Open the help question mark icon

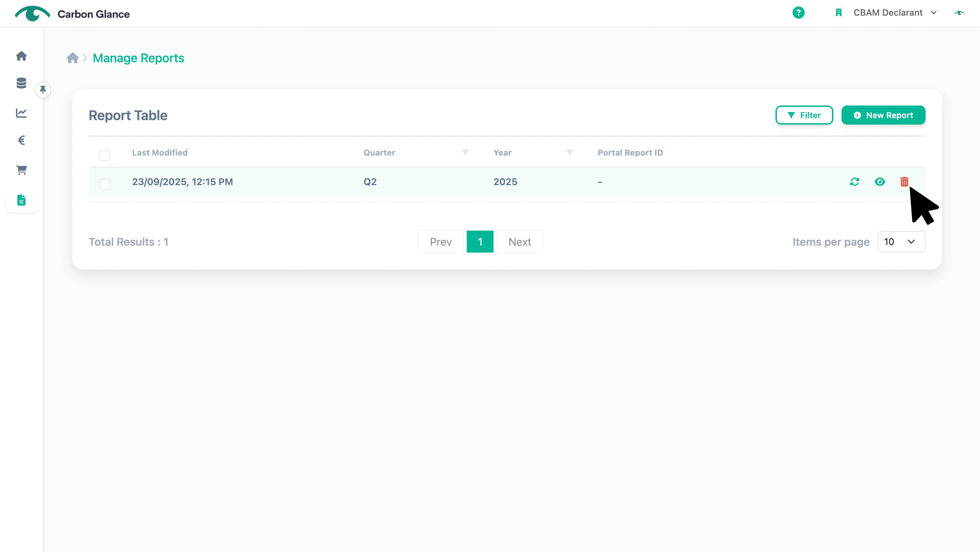tap(798, 13)
